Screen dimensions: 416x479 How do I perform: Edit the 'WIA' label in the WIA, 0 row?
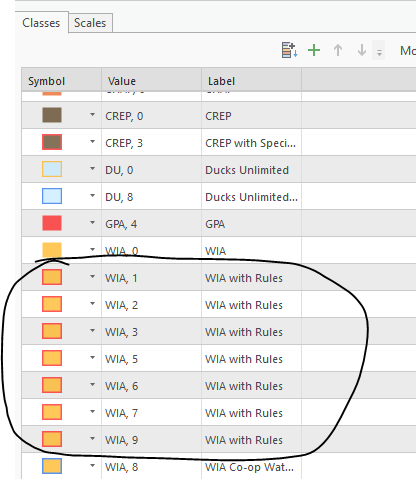pyautogui.click(x=251, y=250)
